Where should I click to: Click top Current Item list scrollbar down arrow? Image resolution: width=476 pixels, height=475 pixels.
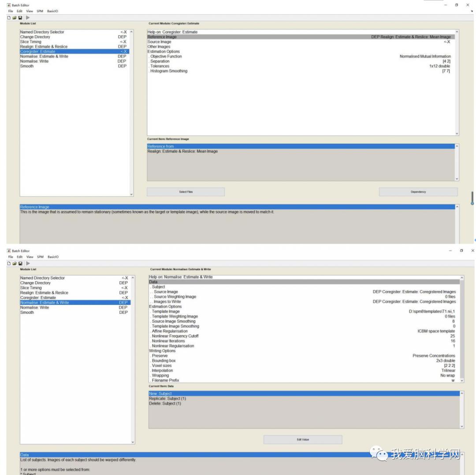tap(457, 179)
